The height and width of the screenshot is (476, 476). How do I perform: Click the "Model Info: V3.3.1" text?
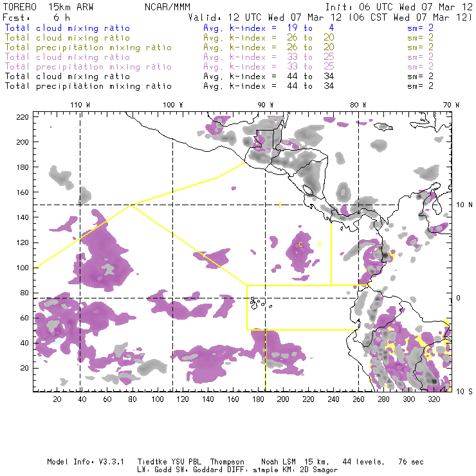86,462
